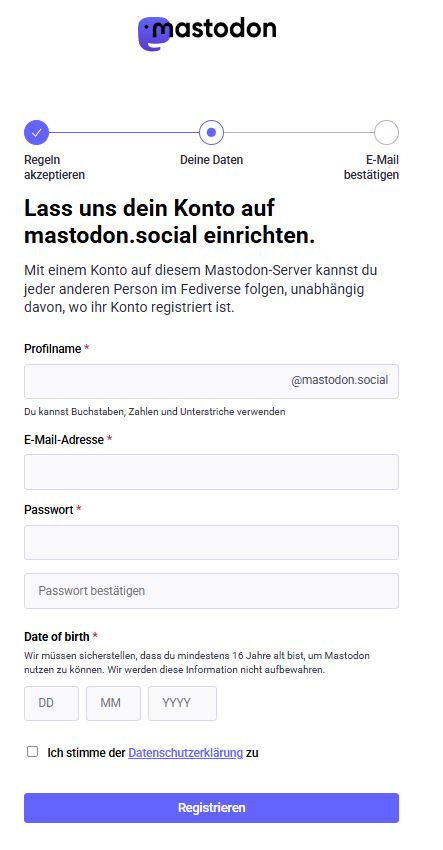
Task: Focus the 'Passwort bestätigen' field
Action: click(x=211, y=591)
